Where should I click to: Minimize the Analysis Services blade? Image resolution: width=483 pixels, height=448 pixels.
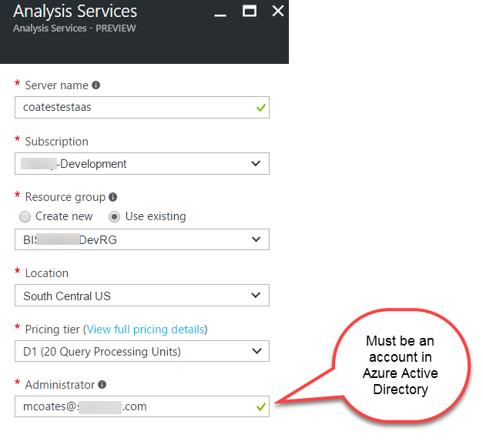[x=220, y=15]
